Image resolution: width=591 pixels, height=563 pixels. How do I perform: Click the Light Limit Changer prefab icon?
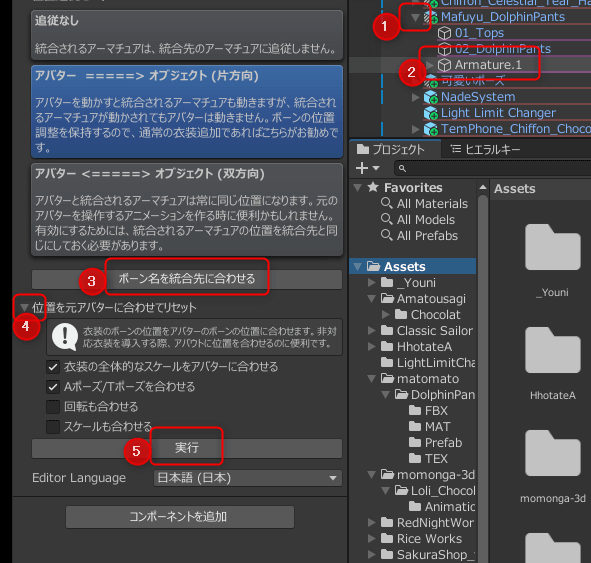[x=431, y=113]
